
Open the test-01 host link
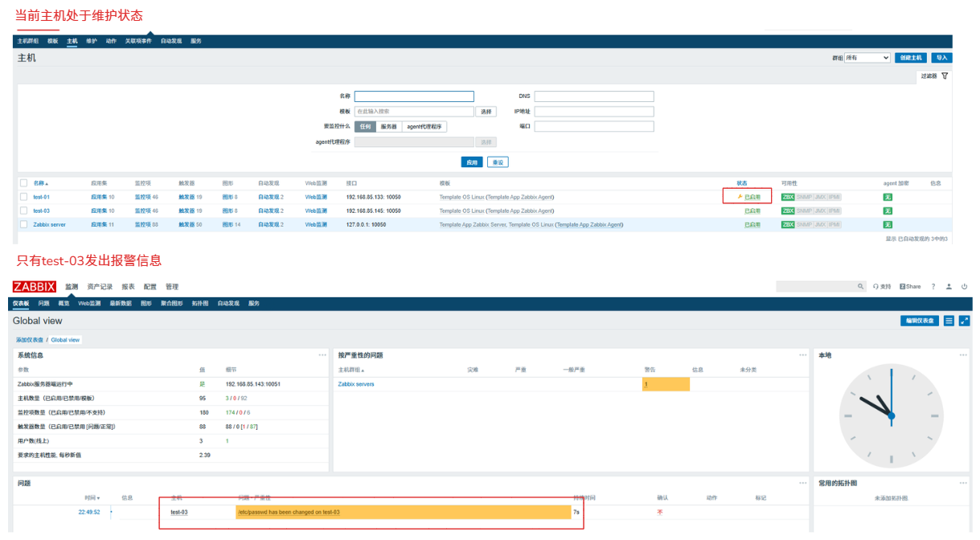pos(41,197)
